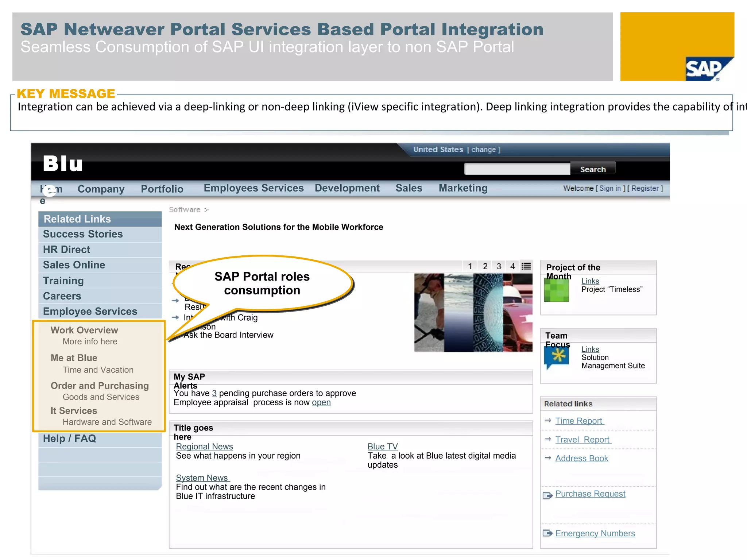Go to news page 2
The width and height of the screenshot is (747, 560).
485,266
